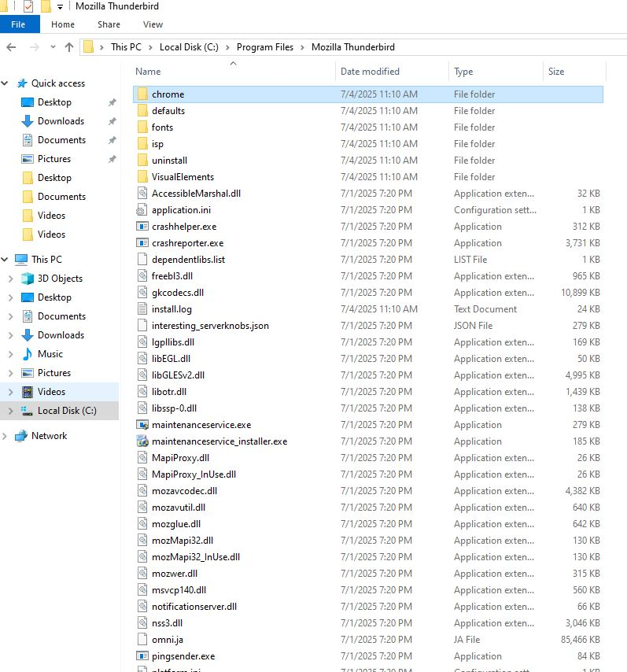Screen dimensions: 627x672
Task: Go up one folder level
Action: (69, 47)
